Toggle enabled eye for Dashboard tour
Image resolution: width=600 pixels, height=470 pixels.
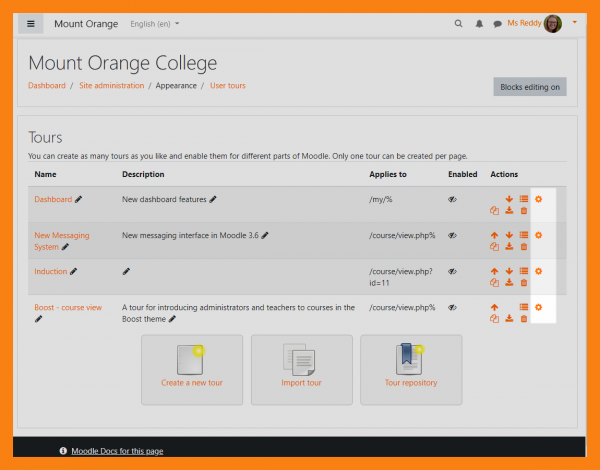click(x=452, y=199)
